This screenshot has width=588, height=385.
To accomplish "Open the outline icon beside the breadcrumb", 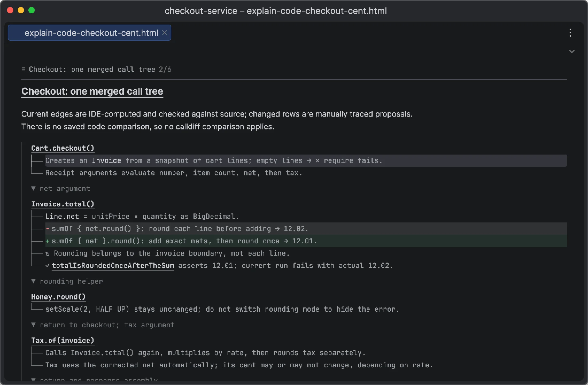I will [x=24, y=70].
